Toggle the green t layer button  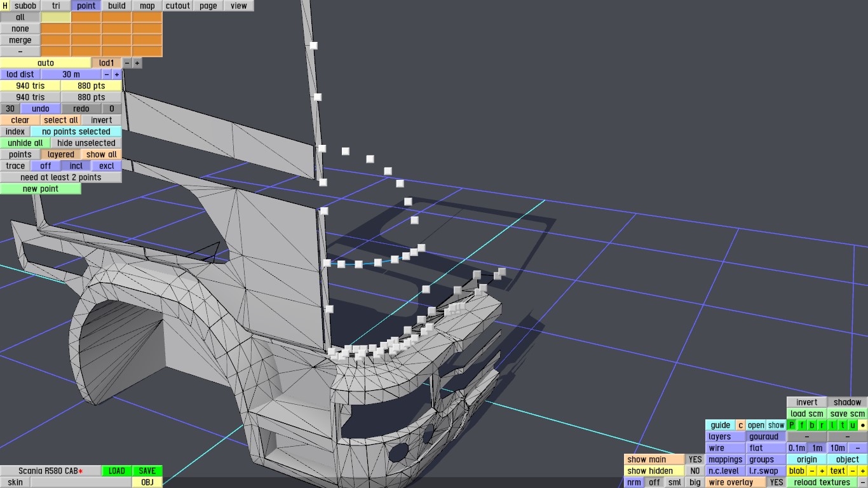843,425
